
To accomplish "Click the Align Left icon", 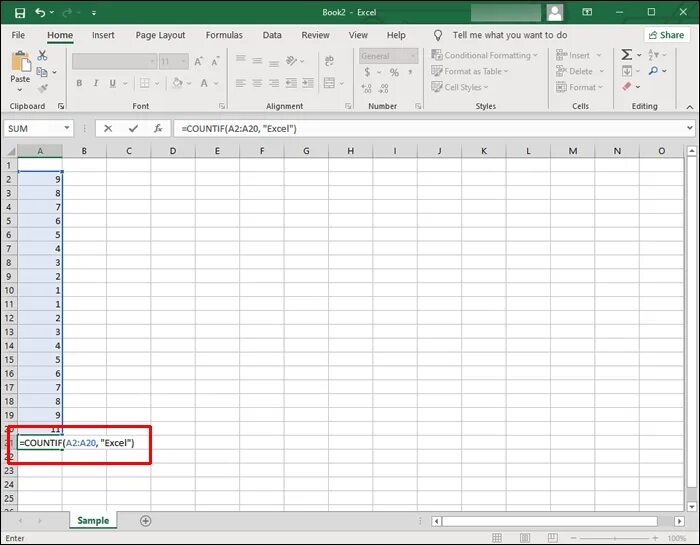I will tap(241, 83).
